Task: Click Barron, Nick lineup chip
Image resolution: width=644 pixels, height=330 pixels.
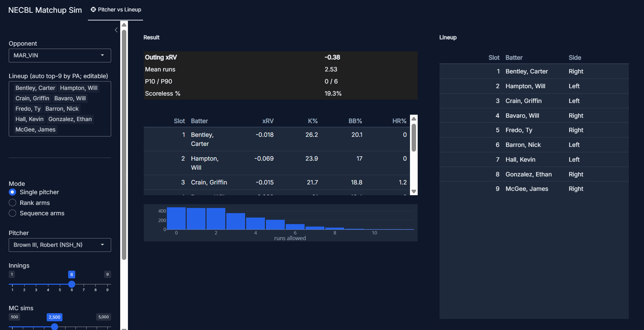Action: [62, 109]
